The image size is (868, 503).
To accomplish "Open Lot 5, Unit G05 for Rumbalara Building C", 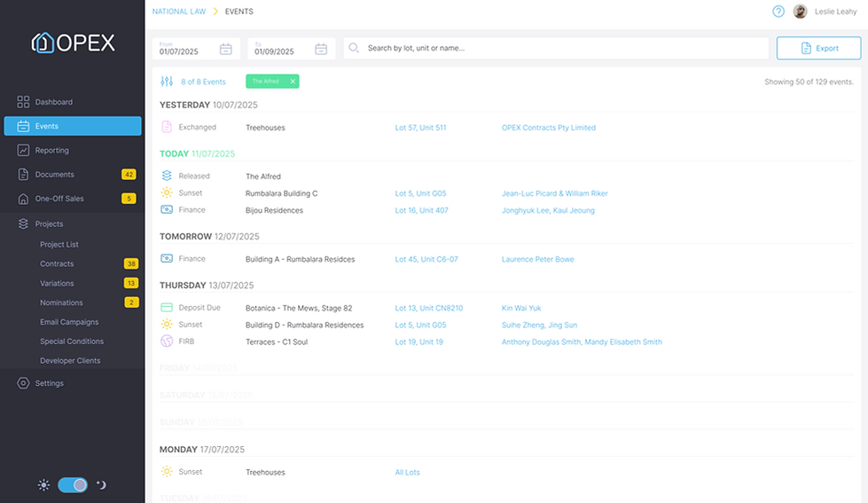I will click(x=420, y=193).
